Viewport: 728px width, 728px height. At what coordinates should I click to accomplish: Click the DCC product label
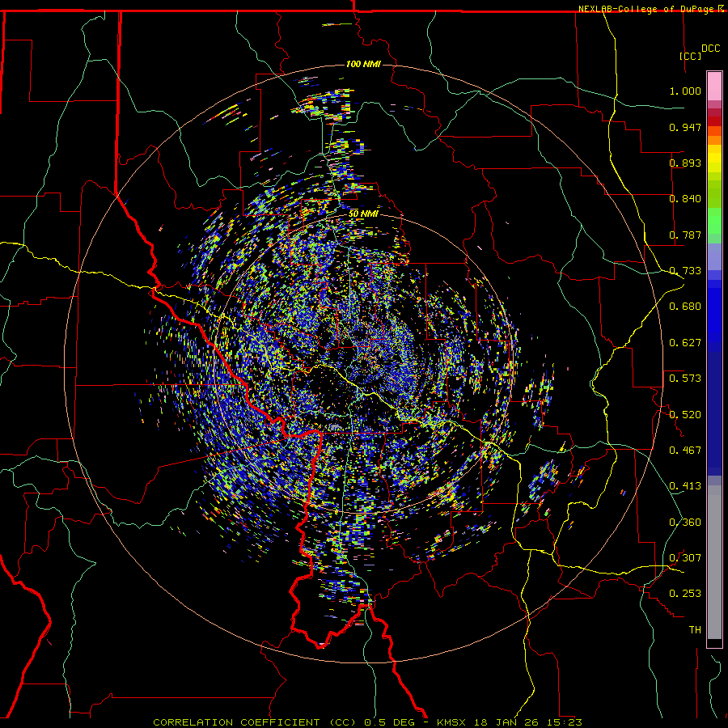click(x=710, y=49)
